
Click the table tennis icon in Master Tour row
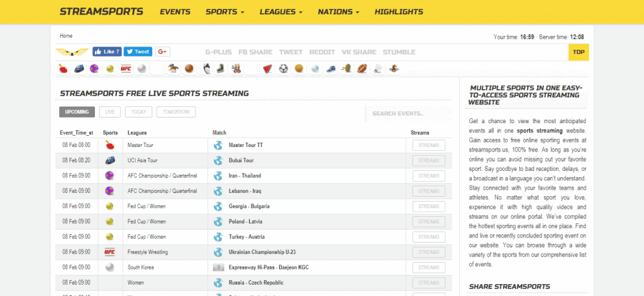tap(109, 145)
